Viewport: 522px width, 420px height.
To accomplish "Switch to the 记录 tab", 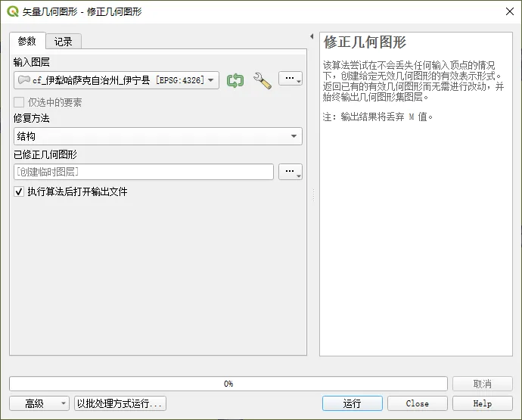I will tap(63, 42).
